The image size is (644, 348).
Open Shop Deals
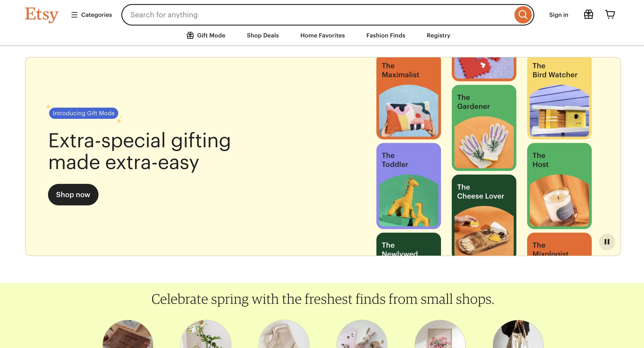tap(262, 35)
